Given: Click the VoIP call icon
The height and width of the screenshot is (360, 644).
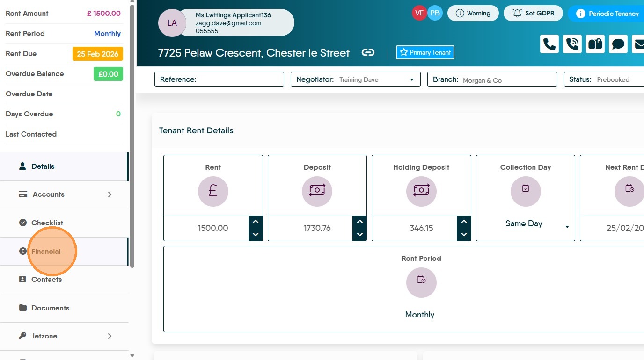Looking at the screenshot, I should pyautogui.click(x=572, y=44).
